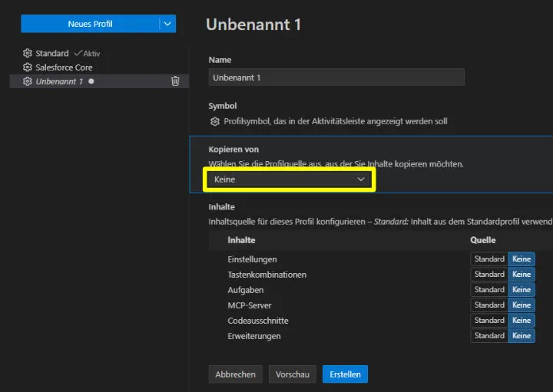This screenshot has width=553, height=392.
Task: Click the Neues Profil button
Action: [x=90, y=24]
